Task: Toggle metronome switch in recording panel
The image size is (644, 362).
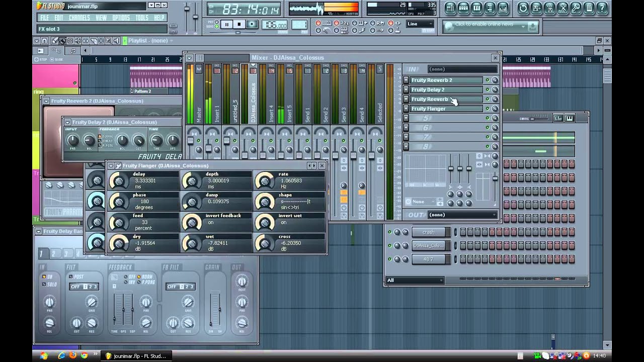Action: (x=318, y=30)
